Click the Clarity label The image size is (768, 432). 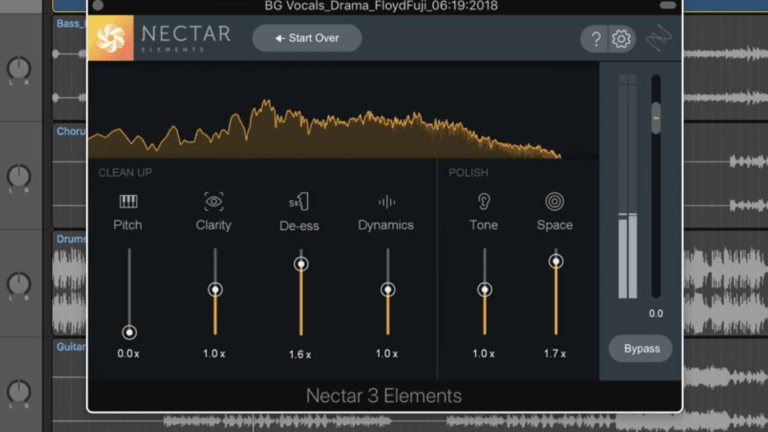pos(214,225)
